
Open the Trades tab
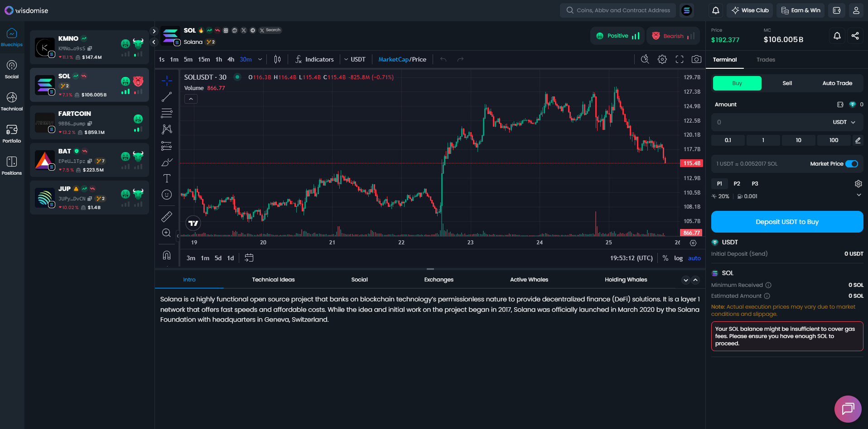[x=766, y=60]
